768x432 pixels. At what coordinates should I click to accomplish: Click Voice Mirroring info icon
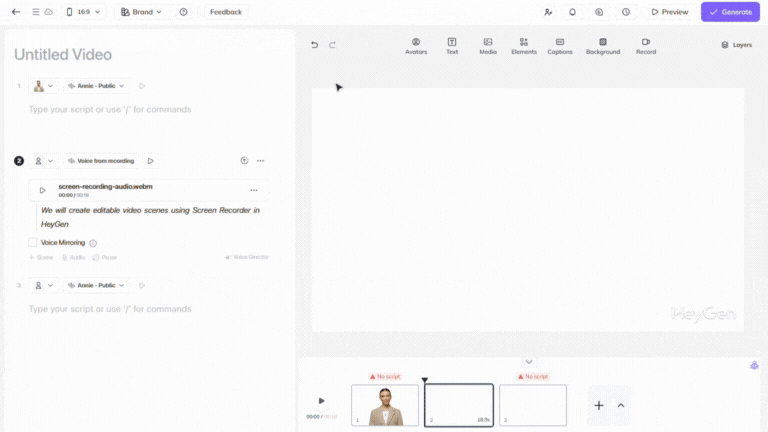[x=93, y=243]
